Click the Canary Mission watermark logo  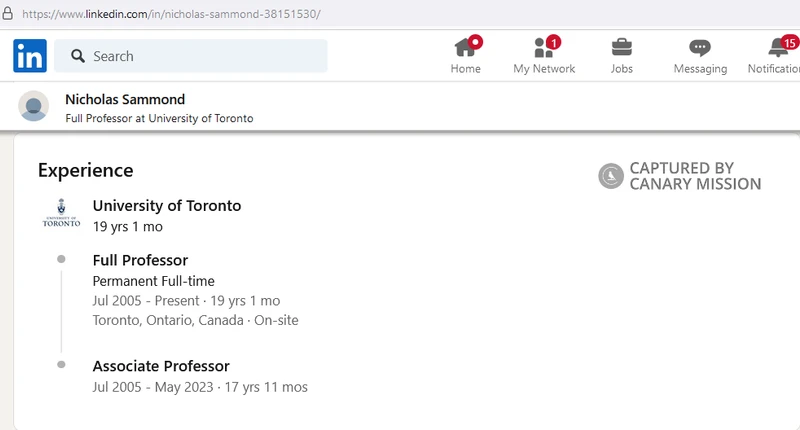(x=610, y=177)
